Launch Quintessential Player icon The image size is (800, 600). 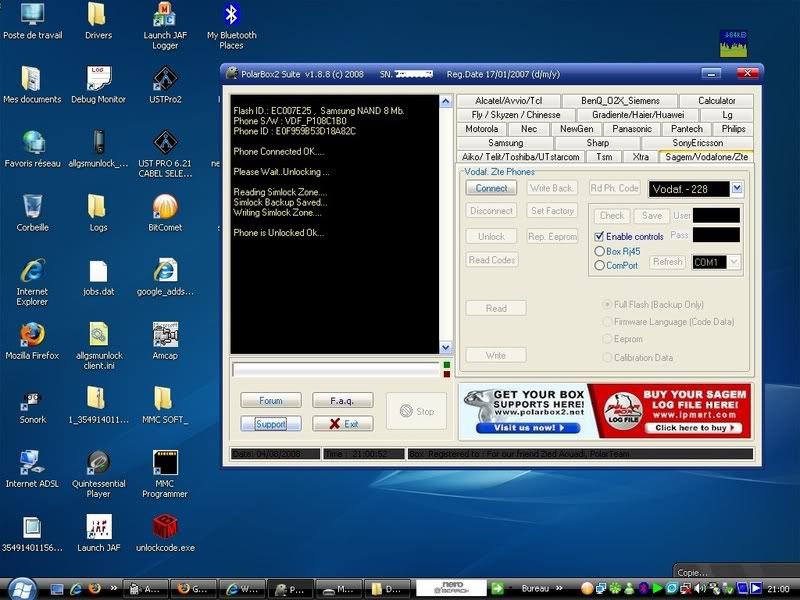[98, 474]
